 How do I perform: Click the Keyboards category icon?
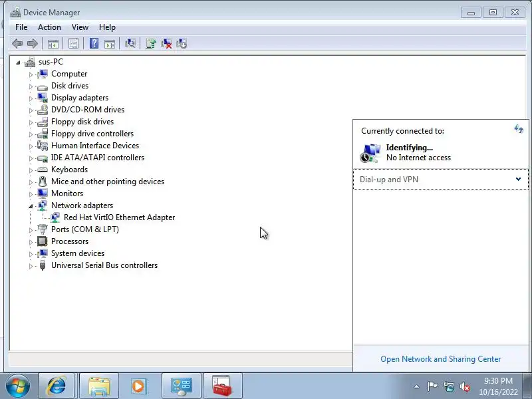click(x=43, y=170)
